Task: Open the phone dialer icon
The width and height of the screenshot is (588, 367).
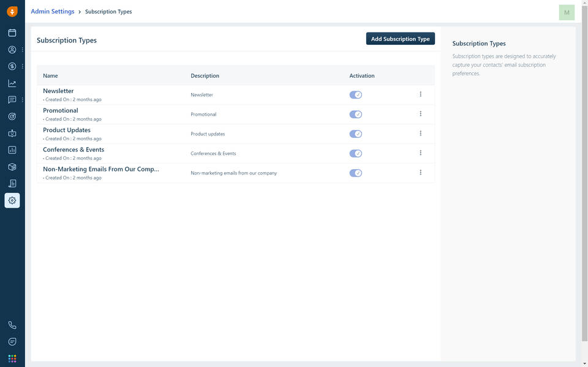Action: pyautogui.click(x=12, y=325)
